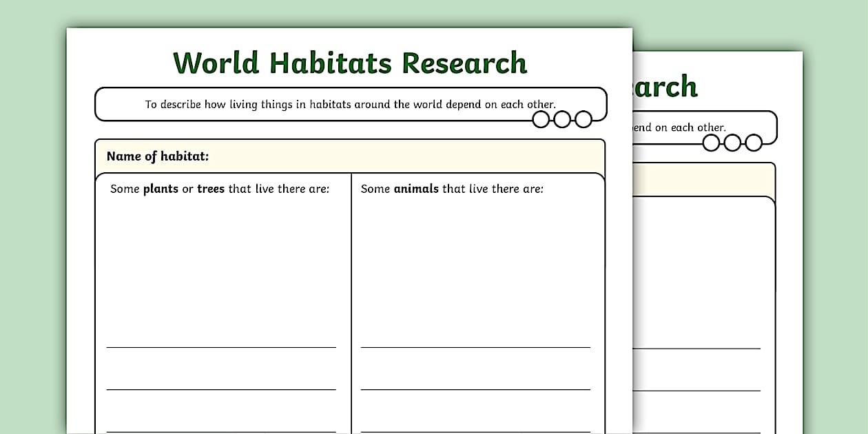The width and height of the screenshot is (868, 434).
Task: Select the middle circle under the objective box
Action: (564, 118)
